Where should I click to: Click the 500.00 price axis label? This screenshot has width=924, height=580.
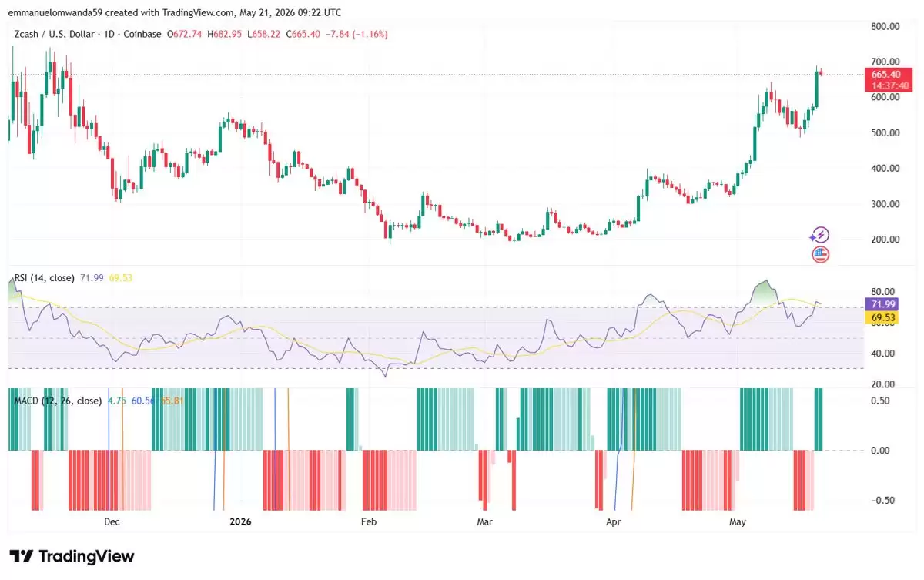[x=885, y=133]
